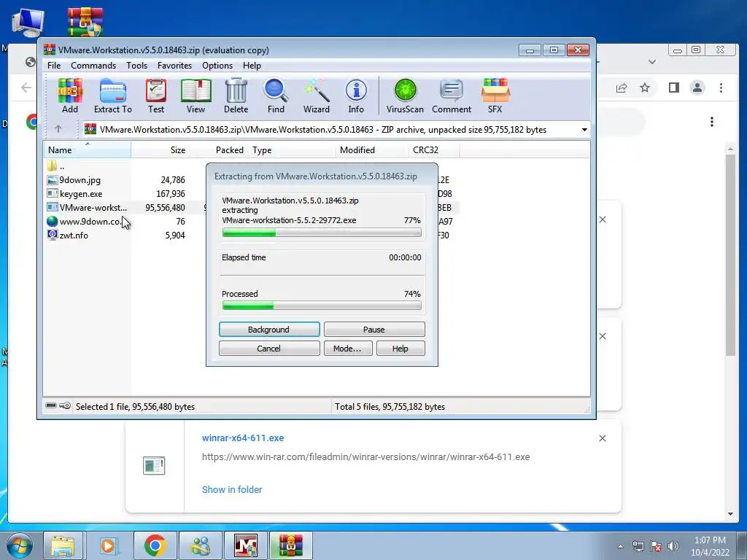The image size is (747, 560).
Task: Click the Background button in extraction dialog
Action: 269,330
